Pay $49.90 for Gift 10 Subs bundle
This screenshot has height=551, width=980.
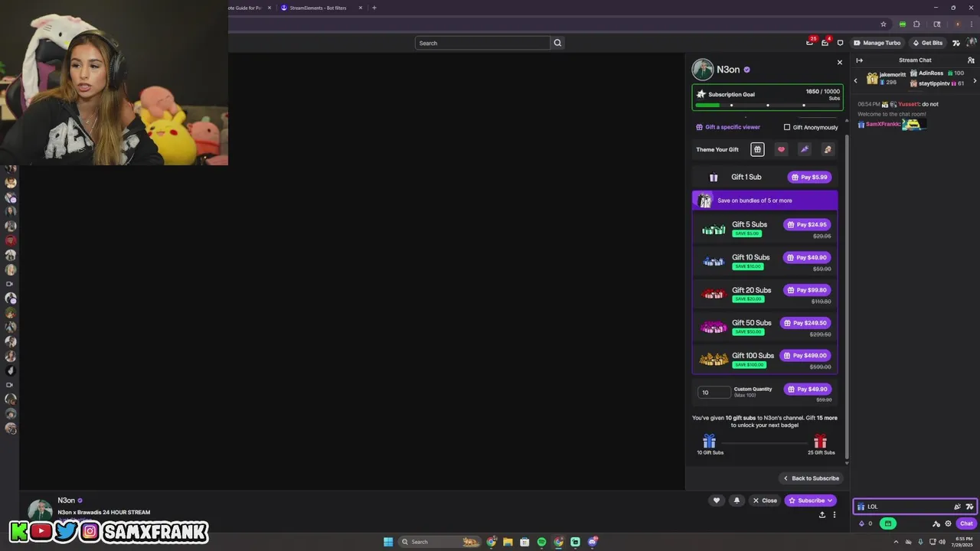807,257
